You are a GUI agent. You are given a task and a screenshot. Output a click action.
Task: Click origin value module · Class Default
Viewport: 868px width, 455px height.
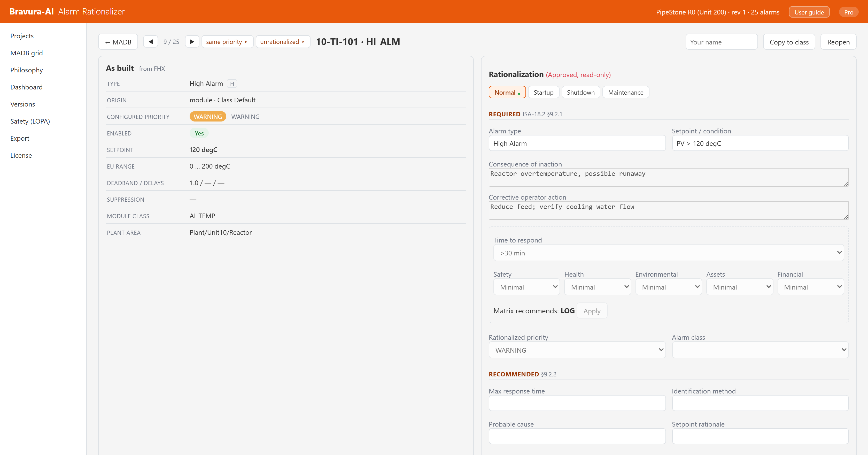[222, 100]
